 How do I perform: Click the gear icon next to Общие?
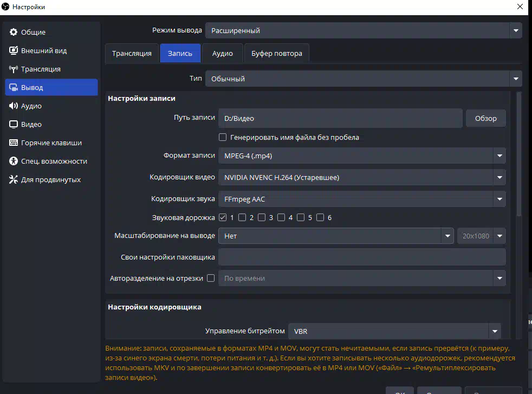tap(13, 32)
